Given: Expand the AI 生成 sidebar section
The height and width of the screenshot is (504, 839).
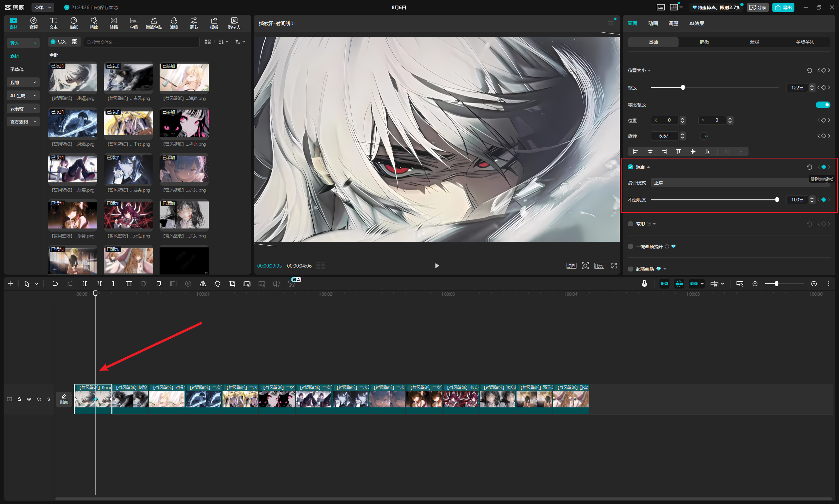Looking at the screenshot, I should 23,95.
